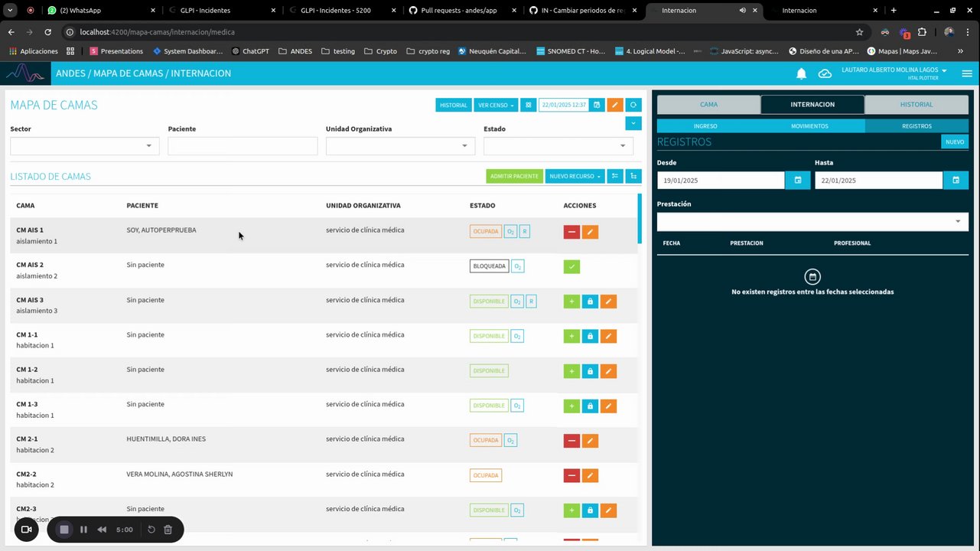Block bed CM AIS 3 with the lock icon
Screen dimensions: 980x551
590,302
